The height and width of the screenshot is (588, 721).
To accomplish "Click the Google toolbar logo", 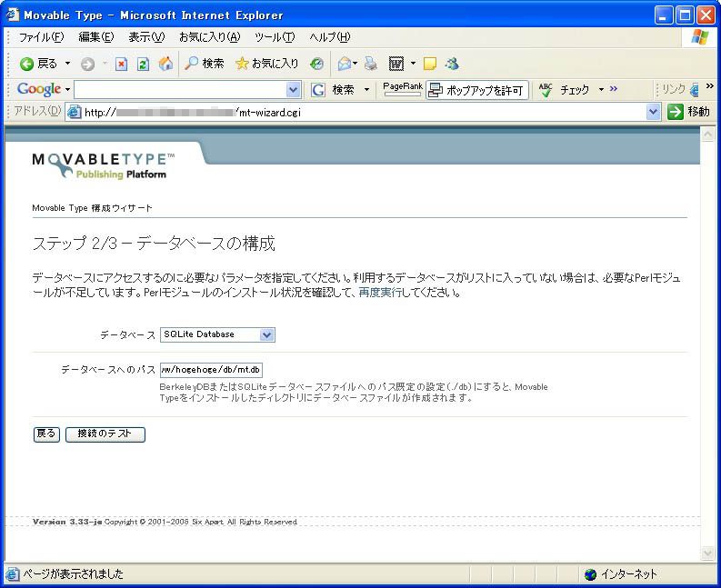I will (39, 89).
